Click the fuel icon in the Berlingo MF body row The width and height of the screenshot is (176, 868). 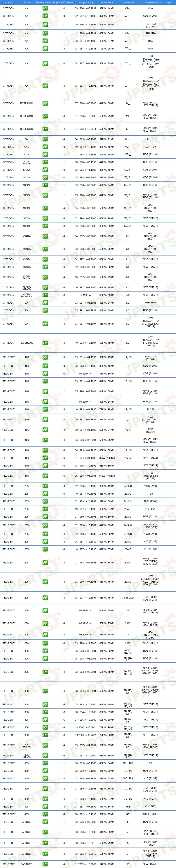click(x=45, y=116)
